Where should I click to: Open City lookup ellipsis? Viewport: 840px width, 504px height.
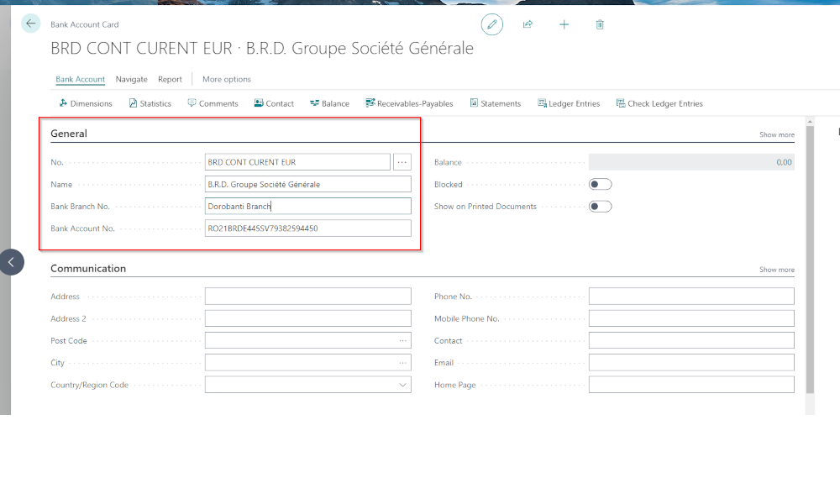pyautogui.click(x=402, y=363)
